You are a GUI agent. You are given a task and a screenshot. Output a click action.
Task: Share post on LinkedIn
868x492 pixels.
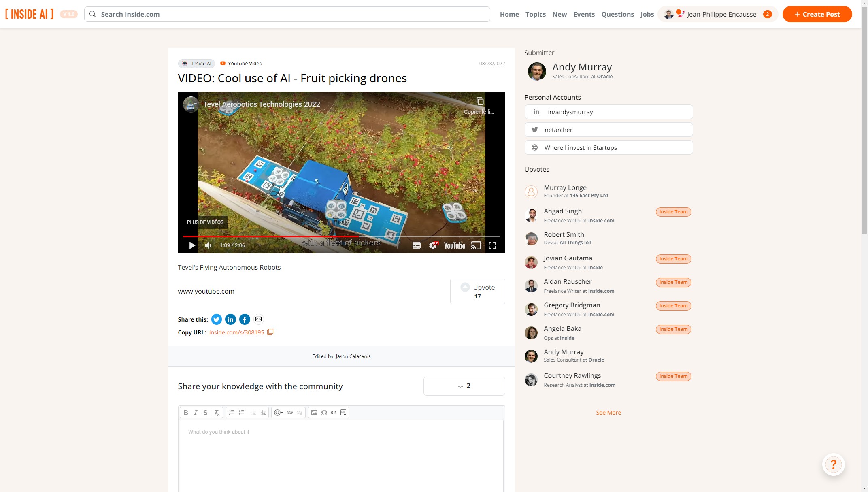click(230, 319)
